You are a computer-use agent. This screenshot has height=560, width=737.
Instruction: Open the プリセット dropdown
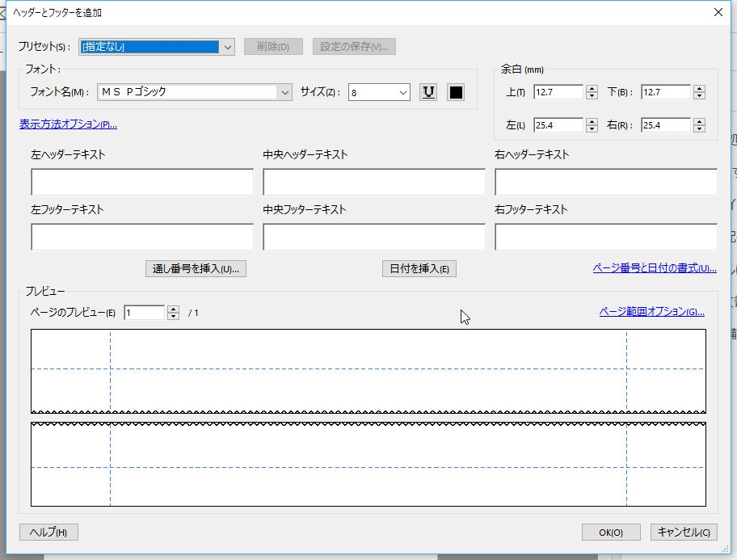tap(157, 47)
